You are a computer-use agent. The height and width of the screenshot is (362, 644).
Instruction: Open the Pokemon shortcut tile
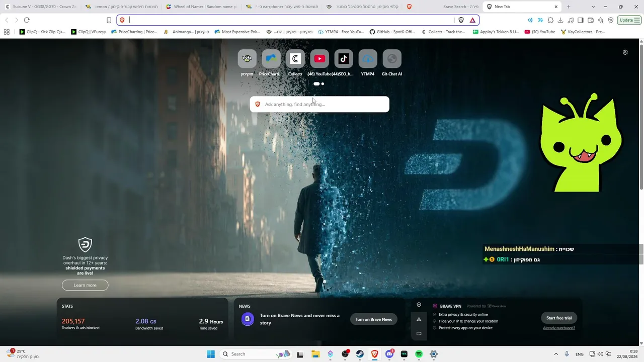(247, 59)
